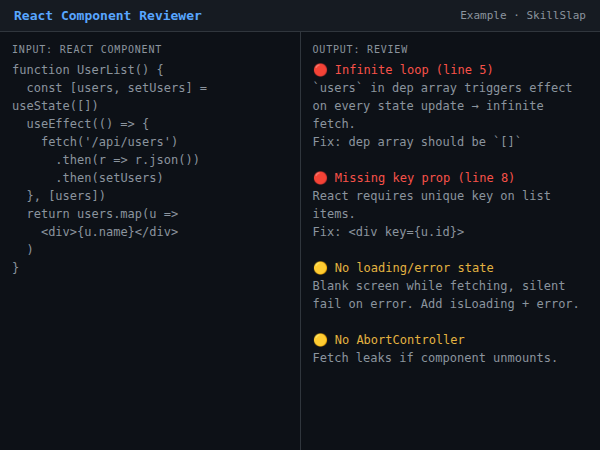Click the Missing key prop (line 8) heading
Image resolution: width=600 pixels, height=450 pixels.
(x=425, y=178)
